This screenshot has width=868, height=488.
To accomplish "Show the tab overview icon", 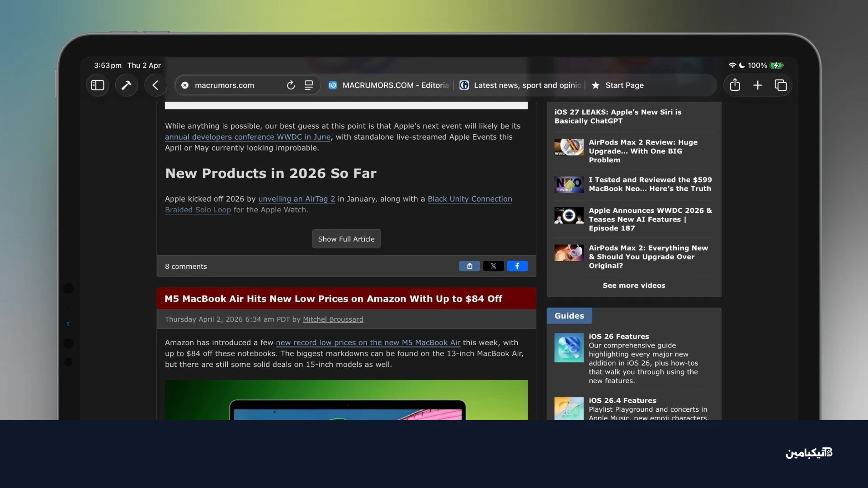I will pos(781,85).
